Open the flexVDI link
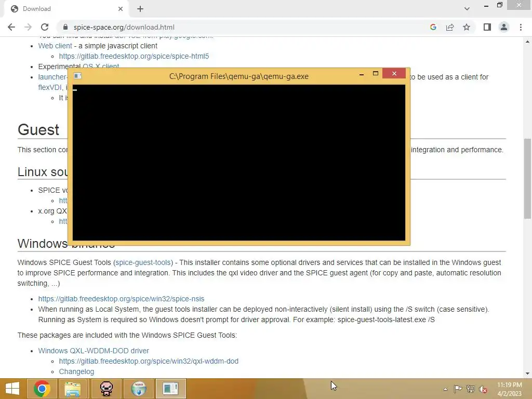 click(x=50, y=87)
